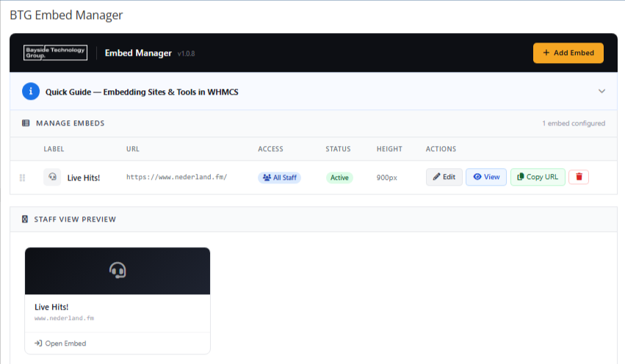Click the STAFF VIEW PREVIEW heading
Image resolution: width=625 pixels, height=364 pixels.
point(75,219)
